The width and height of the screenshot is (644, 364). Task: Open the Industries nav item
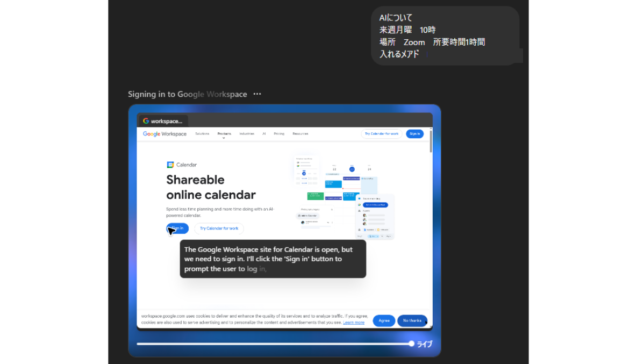click(x=246, y=134)
